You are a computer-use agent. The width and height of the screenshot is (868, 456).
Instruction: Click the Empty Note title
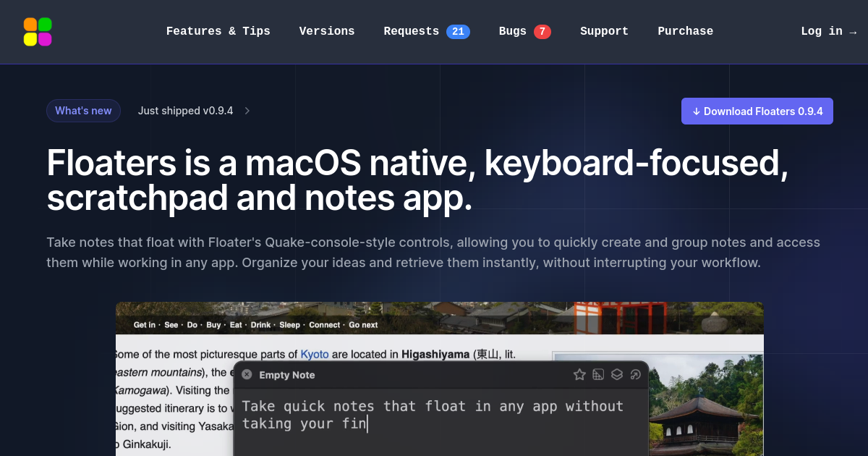[287, 375]
